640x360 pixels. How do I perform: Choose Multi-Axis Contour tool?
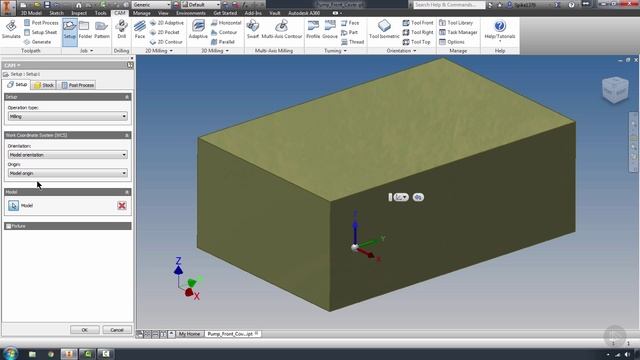click(x=282, y=29)
